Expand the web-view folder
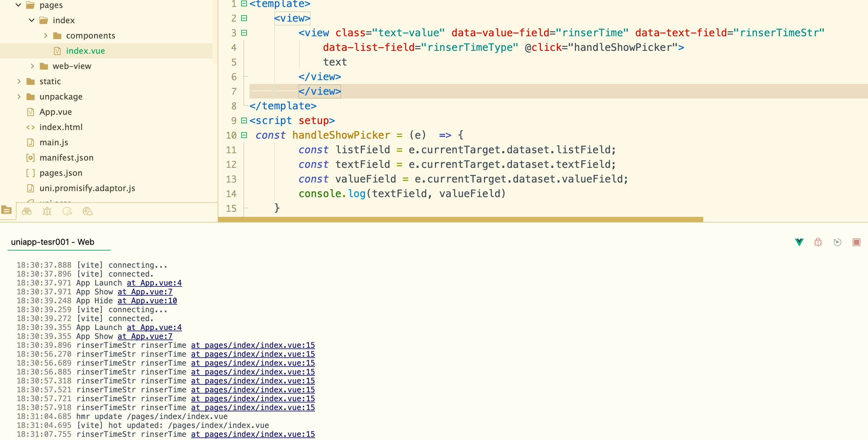The height and width of the screenshot is (440, 868). tap(32, 66)
